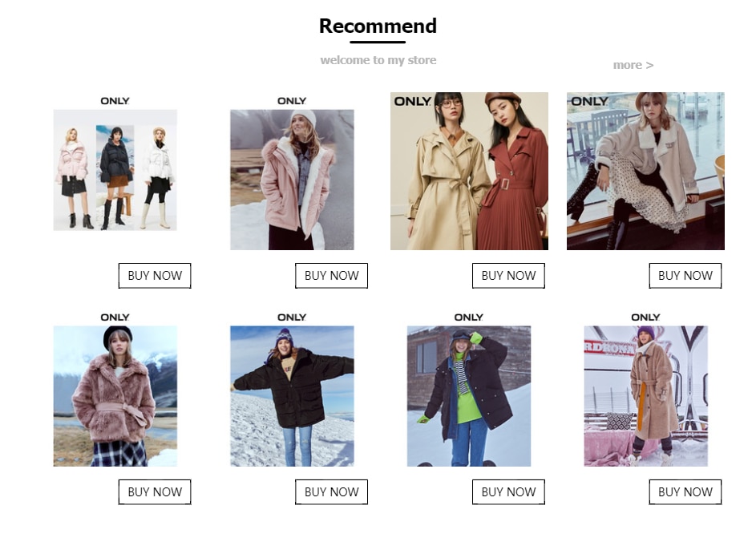Click the ONLY logo above the pink parka
The height and width of the screenshot is (550, 756).
click(292, 101)
